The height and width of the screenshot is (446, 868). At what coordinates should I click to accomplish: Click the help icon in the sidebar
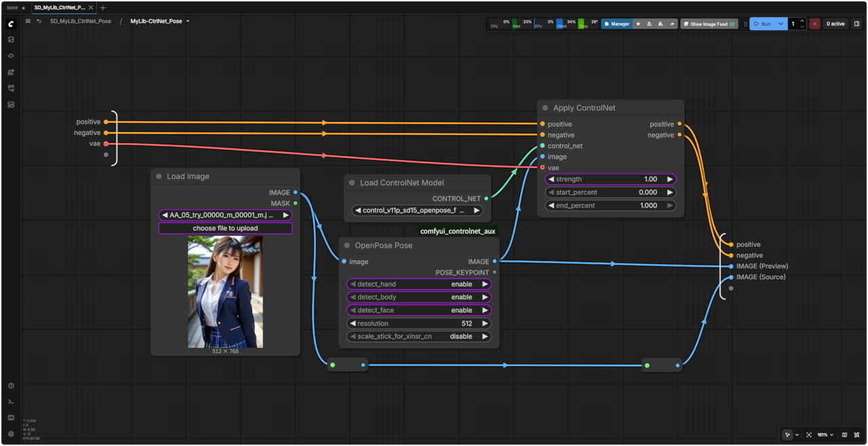(11, 386)
